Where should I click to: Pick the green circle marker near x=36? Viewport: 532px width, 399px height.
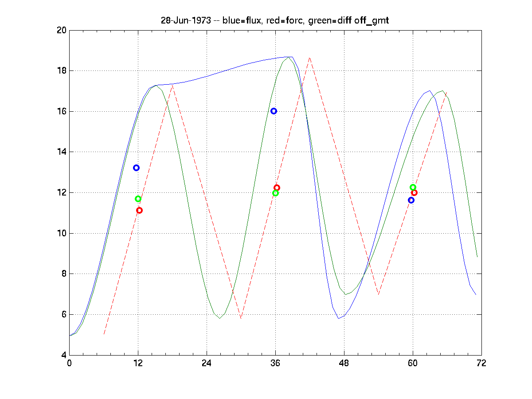click(275, 193)
